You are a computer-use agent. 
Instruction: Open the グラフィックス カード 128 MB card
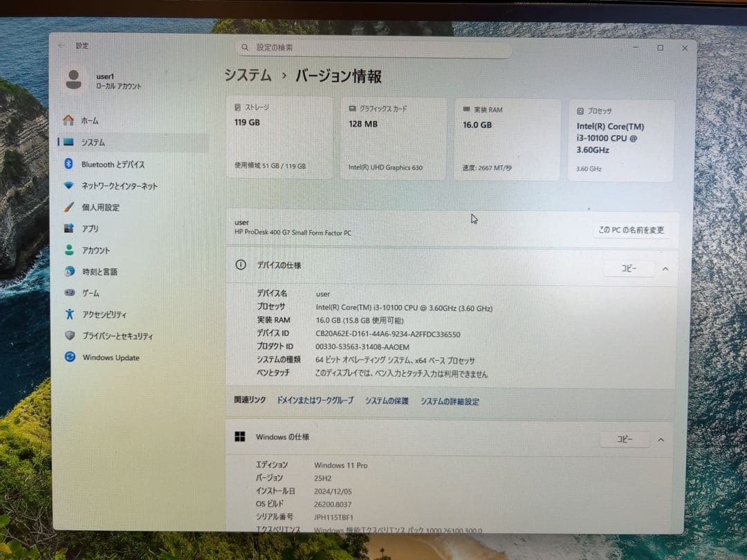[394, 139]
